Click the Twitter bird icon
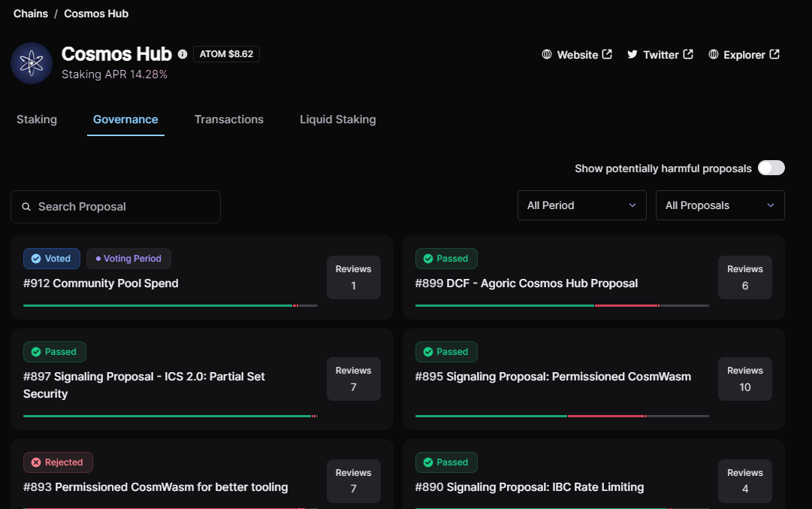This screenshot has height=509, width=812. (632, 54)
